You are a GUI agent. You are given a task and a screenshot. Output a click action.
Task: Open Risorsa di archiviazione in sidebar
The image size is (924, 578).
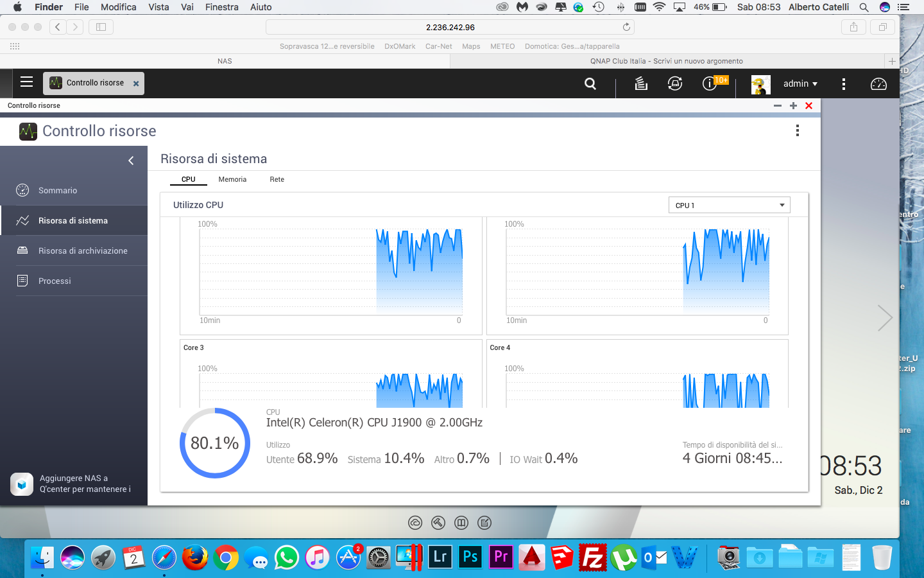82,250
